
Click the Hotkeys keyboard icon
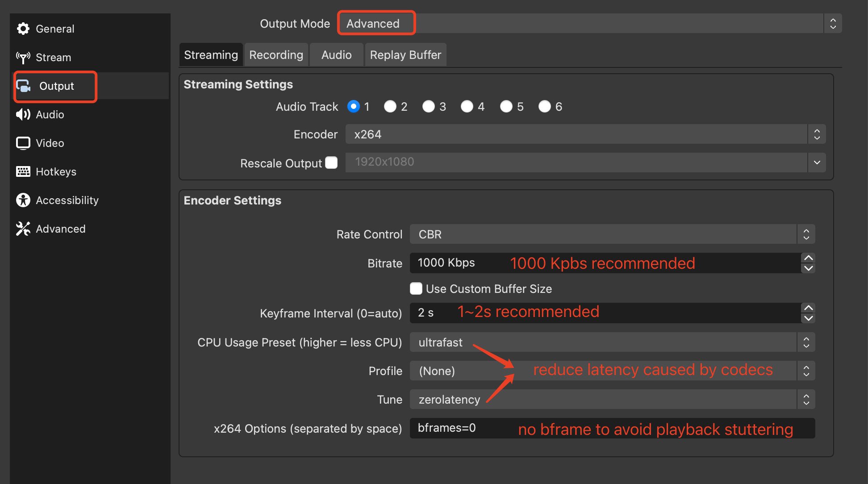(23, 171)
